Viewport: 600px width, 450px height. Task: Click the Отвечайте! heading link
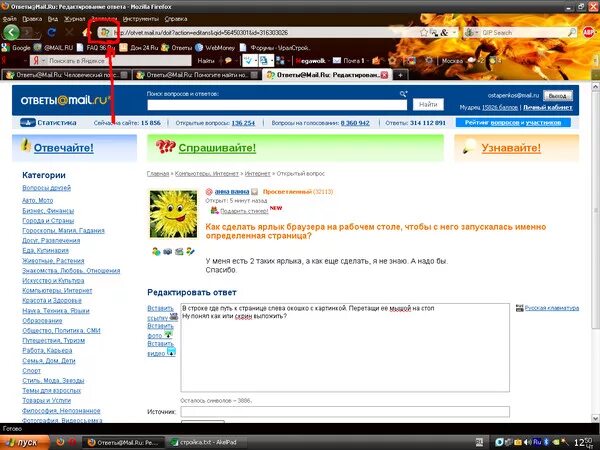64,148
